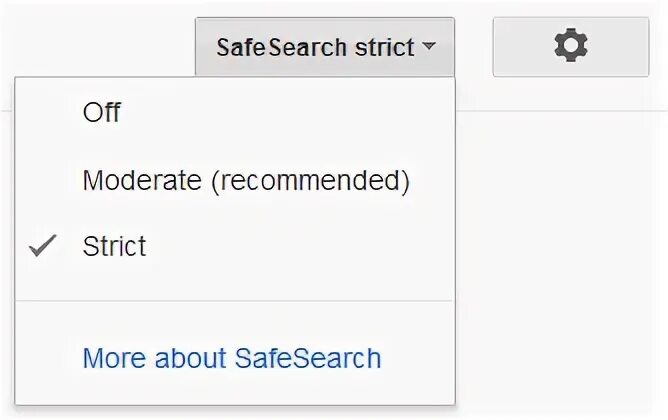Switch the filter to Moderate

[x=246, y=180]
